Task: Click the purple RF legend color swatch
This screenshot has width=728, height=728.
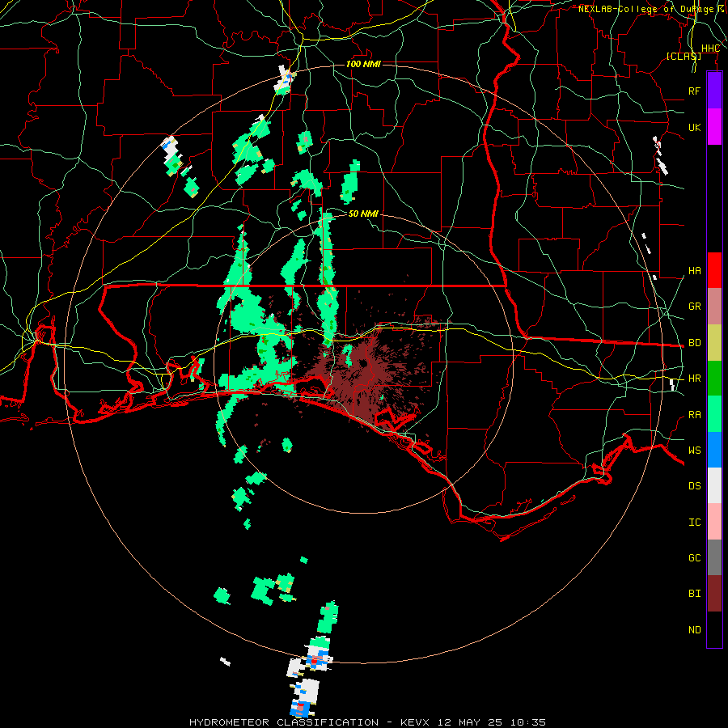Action: click(x=714, y=91)
